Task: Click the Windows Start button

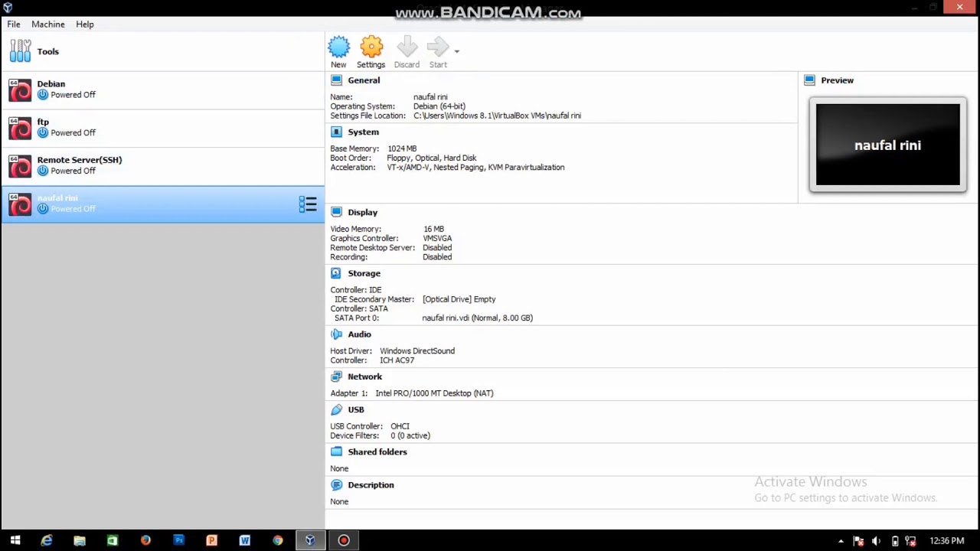Action: (15, 540)
